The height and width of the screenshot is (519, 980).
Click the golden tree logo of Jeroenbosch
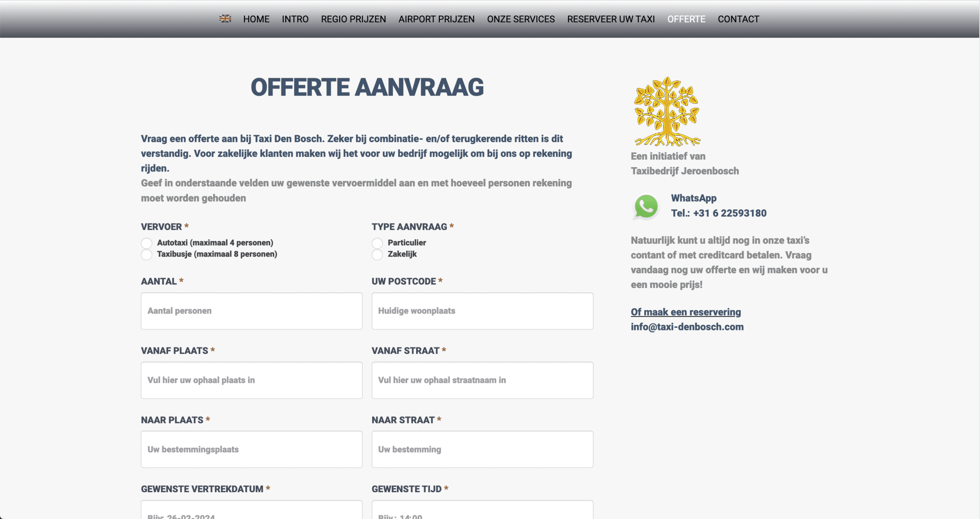pyautogui.click(x=667, y=111)
